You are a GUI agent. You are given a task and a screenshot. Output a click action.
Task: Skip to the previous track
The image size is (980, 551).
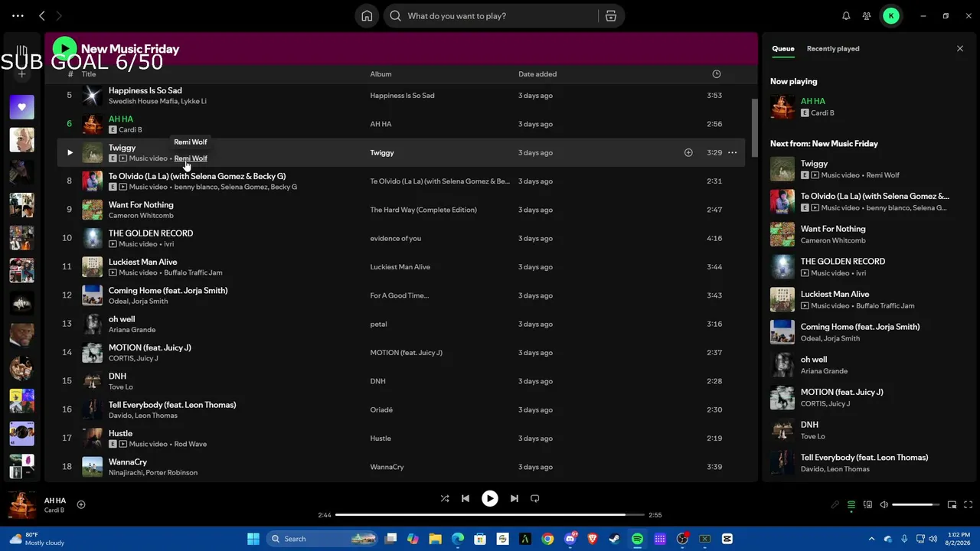[465, 498]
